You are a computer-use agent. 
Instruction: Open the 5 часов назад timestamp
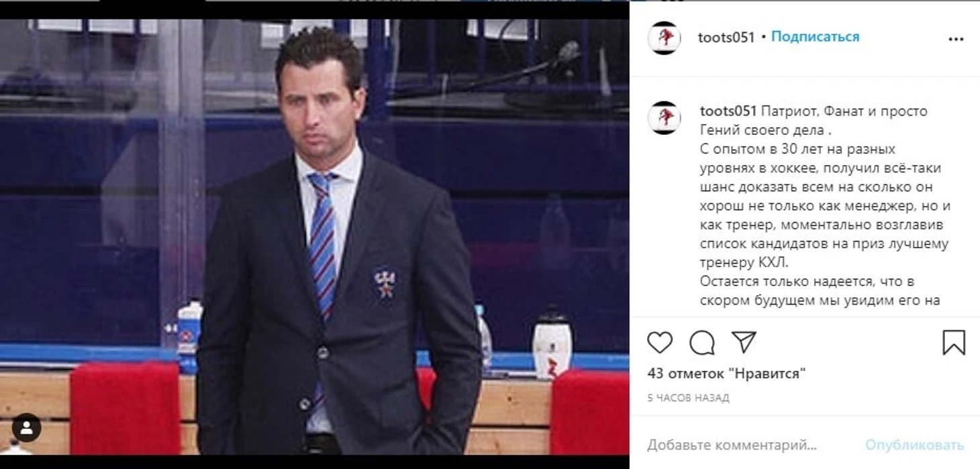click(688, 398)
